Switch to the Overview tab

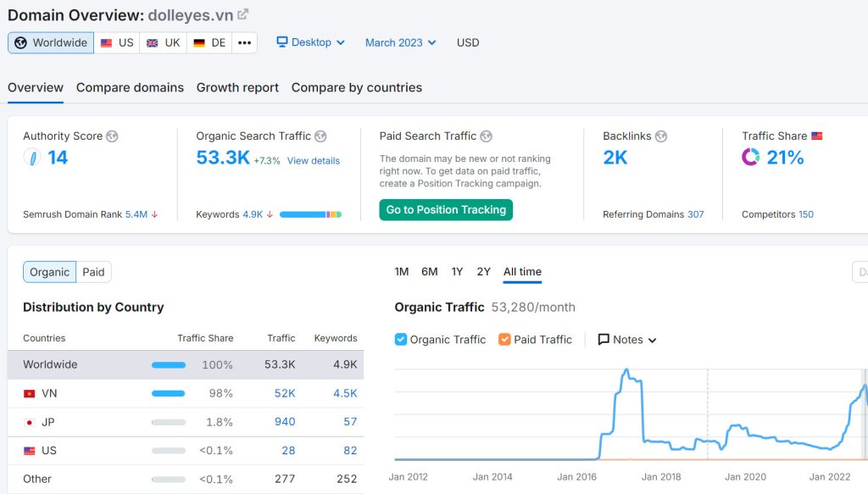[36, 87]
